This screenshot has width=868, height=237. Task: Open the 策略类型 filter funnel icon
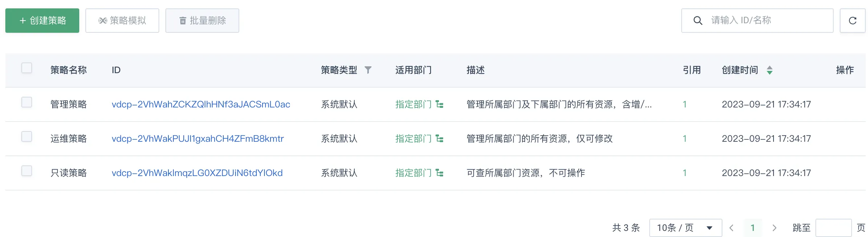tap(368, 70)
